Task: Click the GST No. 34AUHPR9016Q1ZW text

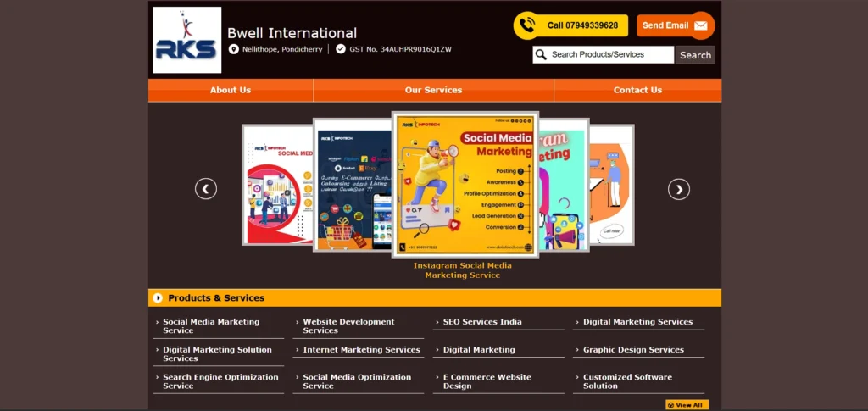Action: point(400,49)
